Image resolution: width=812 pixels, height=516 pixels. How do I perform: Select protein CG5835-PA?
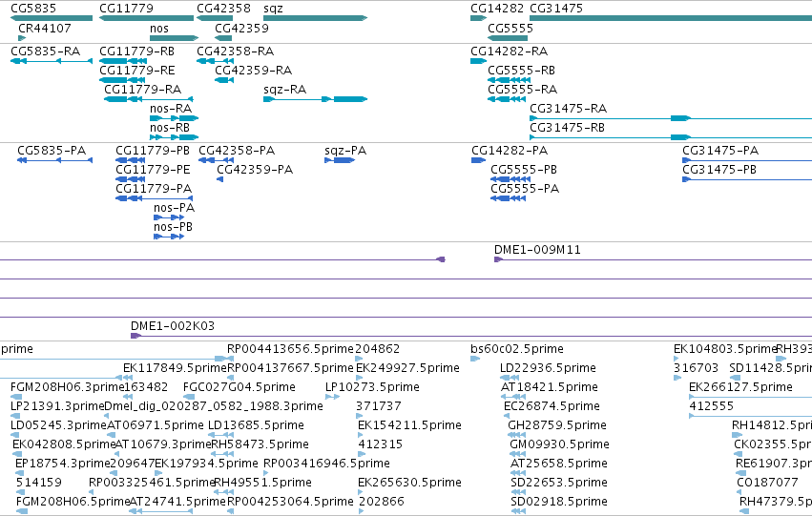pos(52,151)
